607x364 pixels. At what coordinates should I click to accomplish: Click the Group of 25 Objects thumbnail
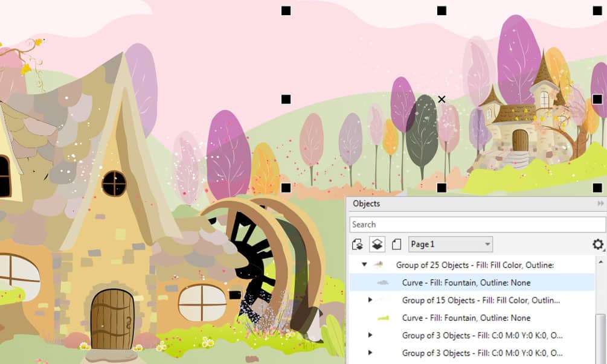coord(379,265)
